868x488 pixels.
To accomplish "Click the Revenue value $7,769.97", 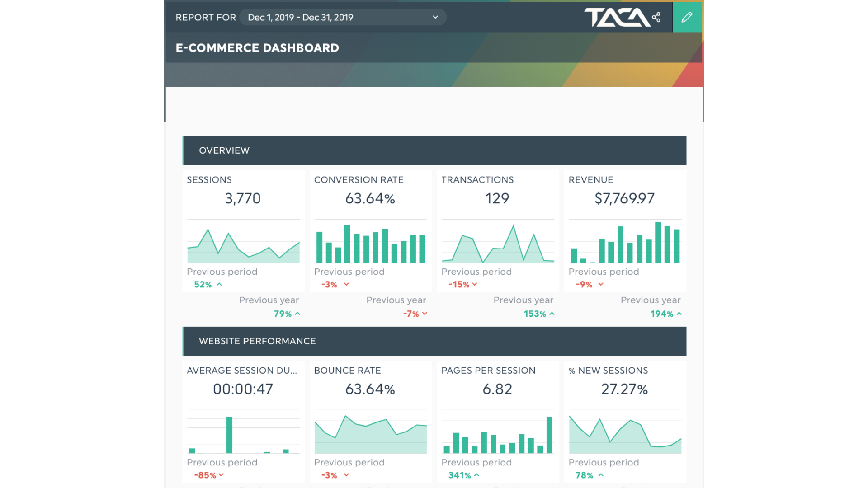I will tap(625, 198).
